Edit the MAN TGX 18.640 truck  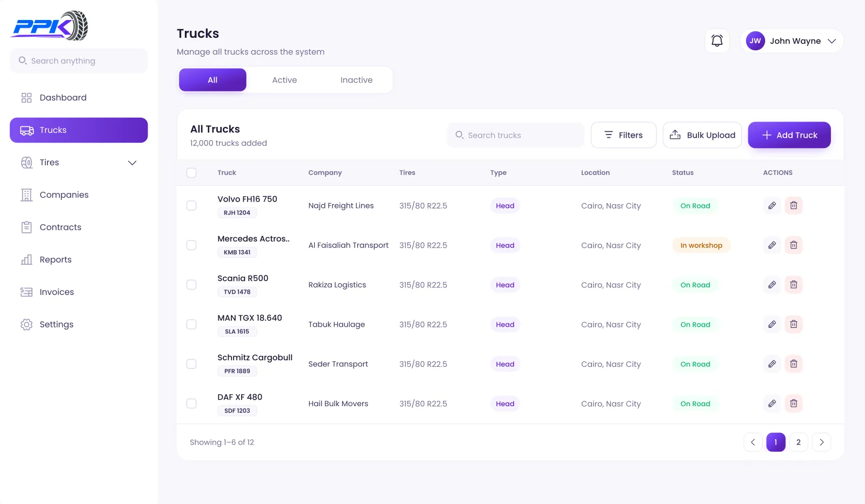772,325
